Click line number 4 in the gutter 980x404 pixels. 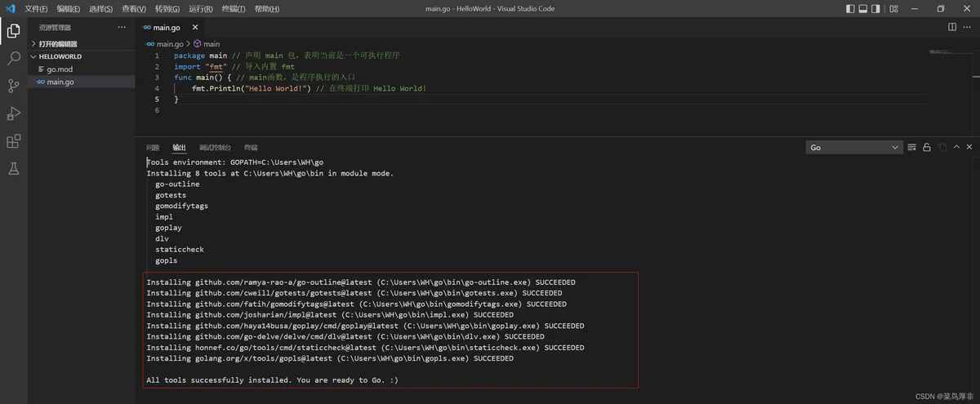tap(156, 88)
